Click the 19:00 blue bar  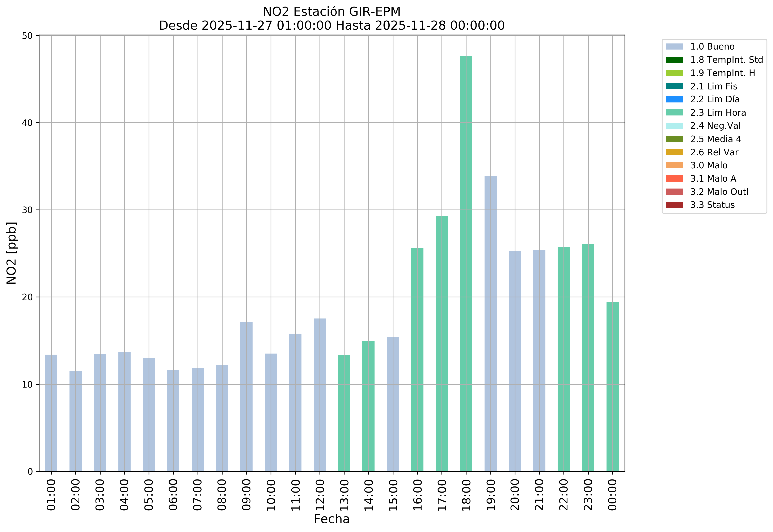(x=490, y=323)
